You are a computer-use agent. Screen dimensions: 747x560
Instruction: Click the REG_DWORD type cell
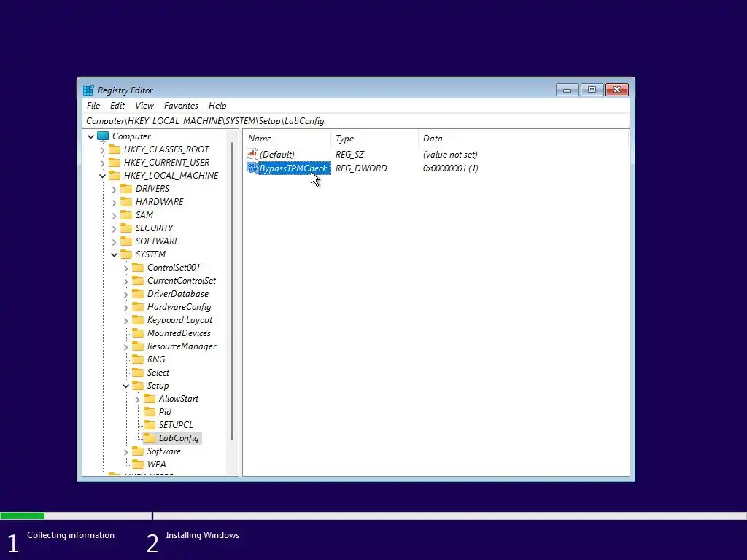(361, 168)
